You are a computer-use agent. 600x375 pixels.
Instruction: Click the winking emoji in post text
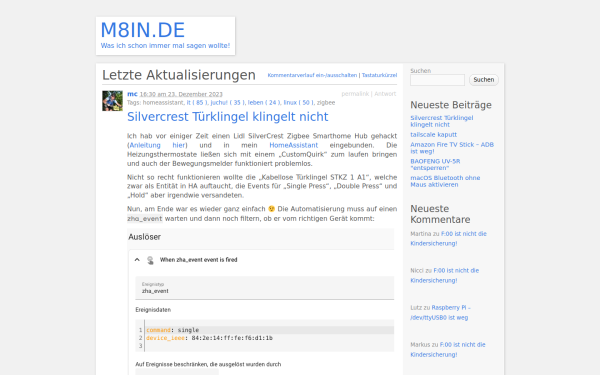[x=271, y=209]
